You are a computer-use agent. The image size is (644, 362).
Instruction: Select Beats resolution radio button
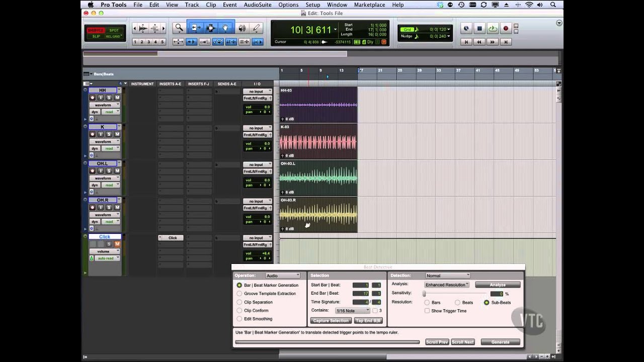pyautogui.click(x=458, y=303)
